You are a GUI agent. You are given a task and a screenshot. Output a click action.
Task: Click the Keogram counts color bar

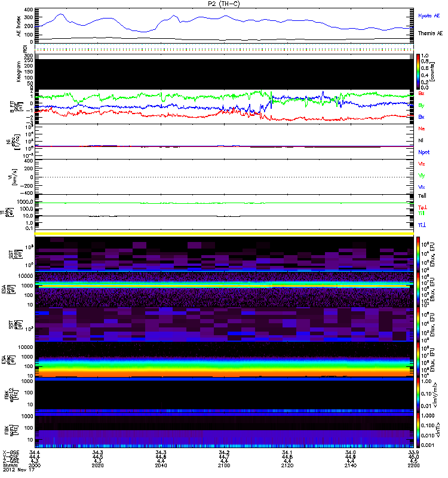coord(419,71)
